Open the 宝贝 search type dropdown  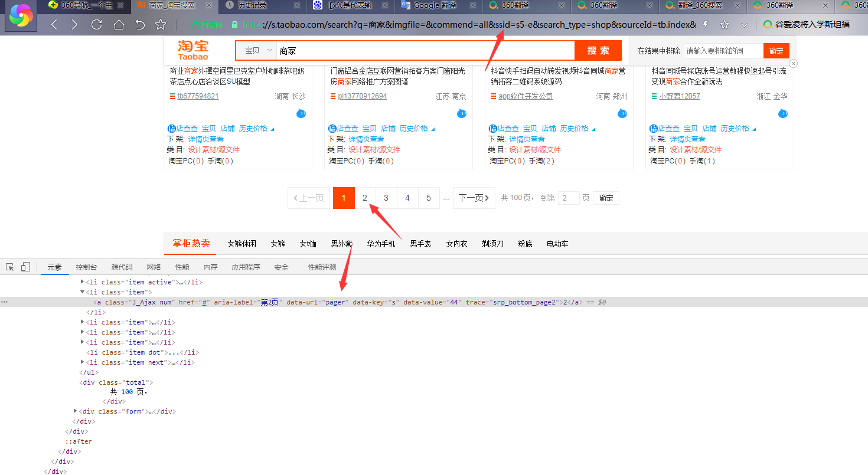(257, 51)
